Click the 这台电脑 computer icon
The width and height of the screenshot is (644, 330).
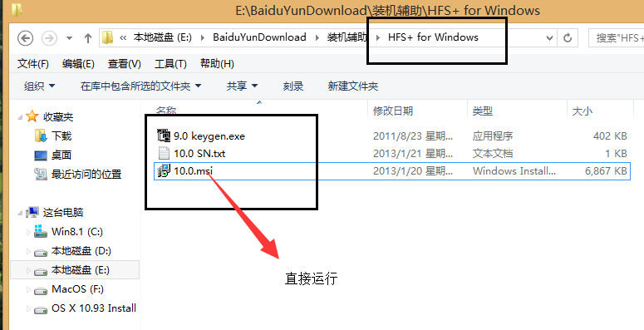32,213
